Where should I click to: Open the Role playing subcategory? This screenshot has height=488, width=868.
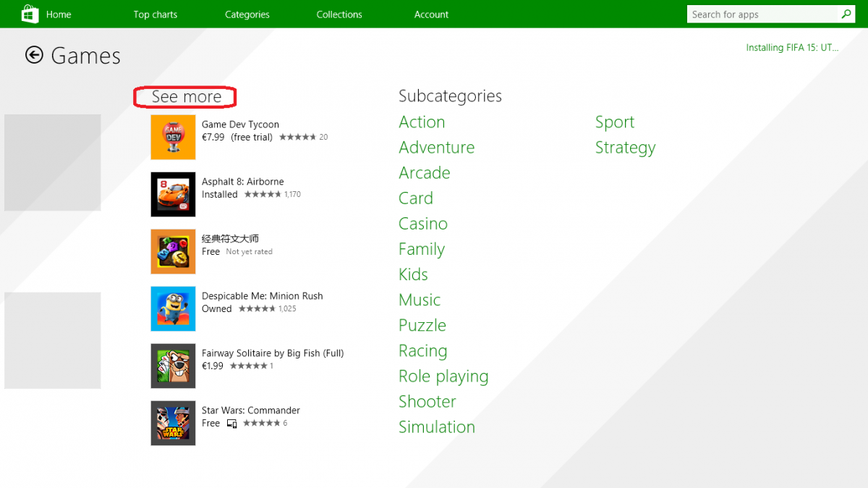pos(443,376)
